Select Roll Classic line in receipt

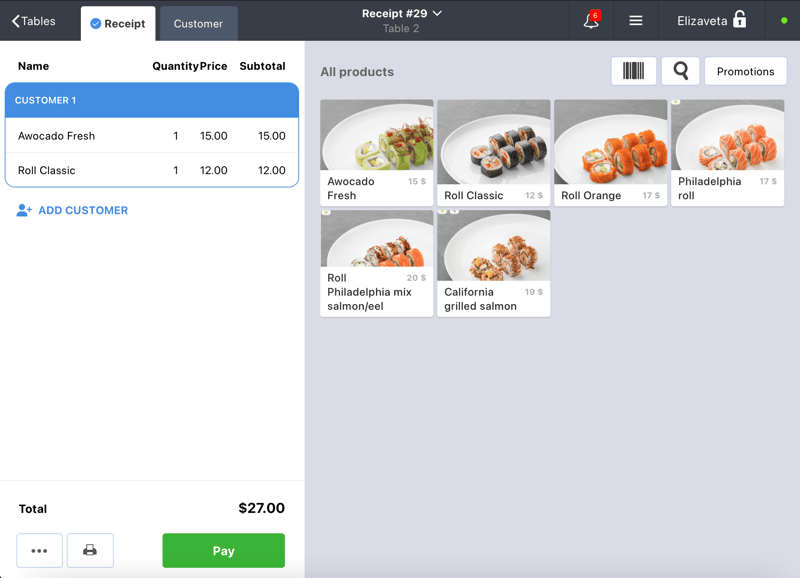pyautogui.click(x=152, y=170)
